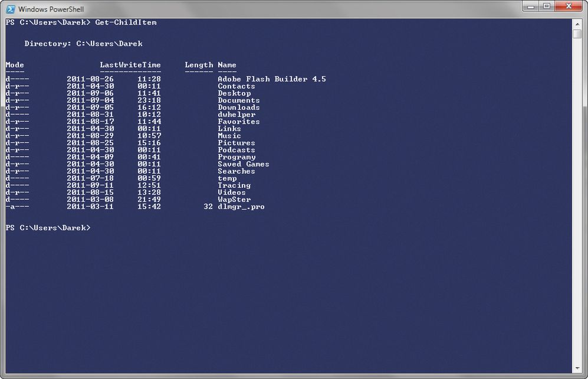Click the scrollbar down arrow
This screenshot has height=379, width=588.
(577, 368)
